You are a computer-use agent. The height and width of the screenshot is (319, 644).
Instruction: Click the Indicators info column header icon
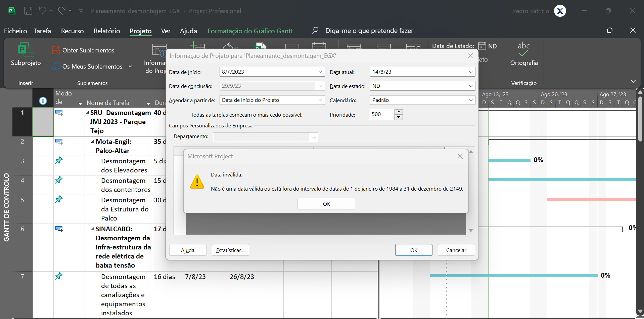(43, 101)
